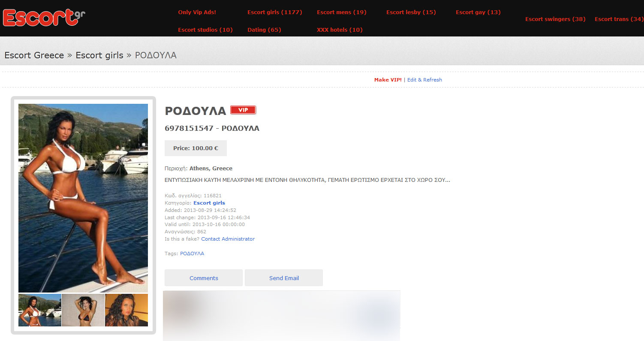644x341 pixels.
Task: Click Escort girls in the breadcrumb
Action: (x=99, y=55)
